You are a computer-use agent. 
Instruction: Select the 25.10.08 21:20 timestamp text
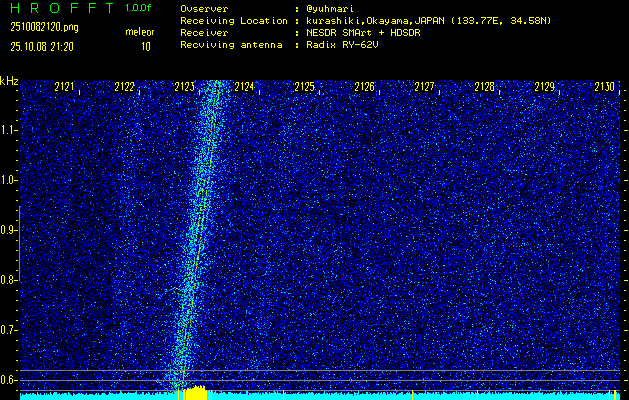42,46
